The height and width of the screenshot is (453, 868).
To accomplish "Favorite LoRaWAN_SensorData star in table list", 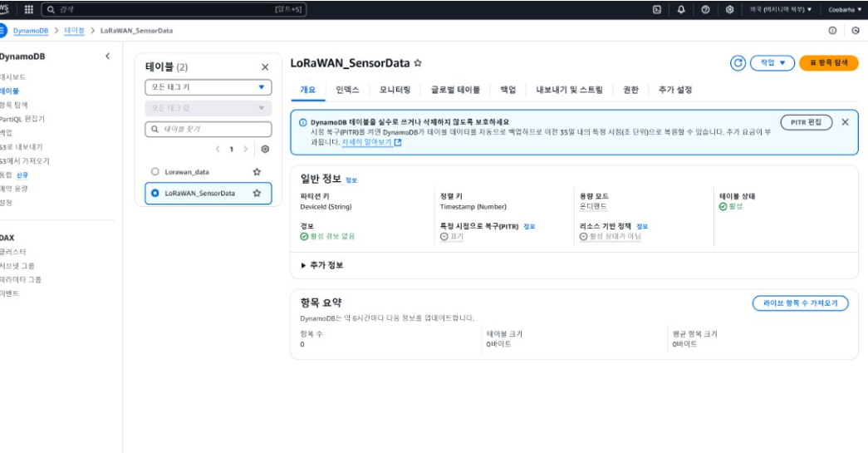I will point(257,194).
